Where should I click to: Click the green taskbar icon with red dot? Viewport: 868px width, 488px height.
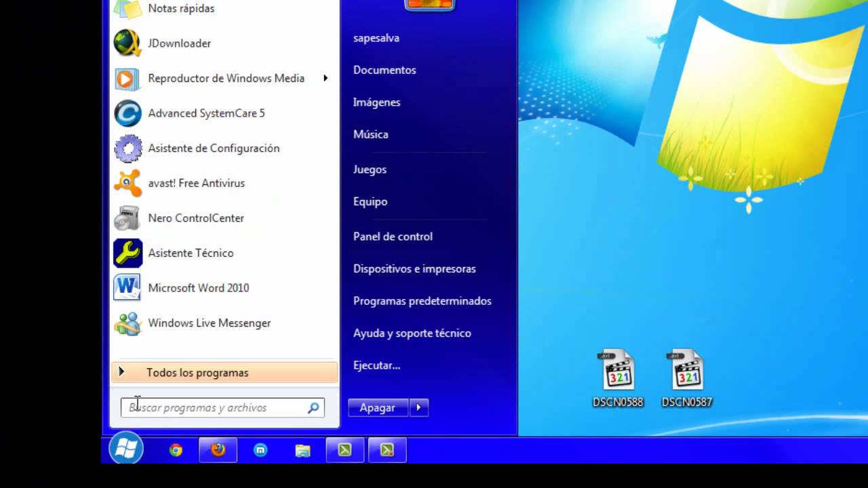tap(387, 450)
